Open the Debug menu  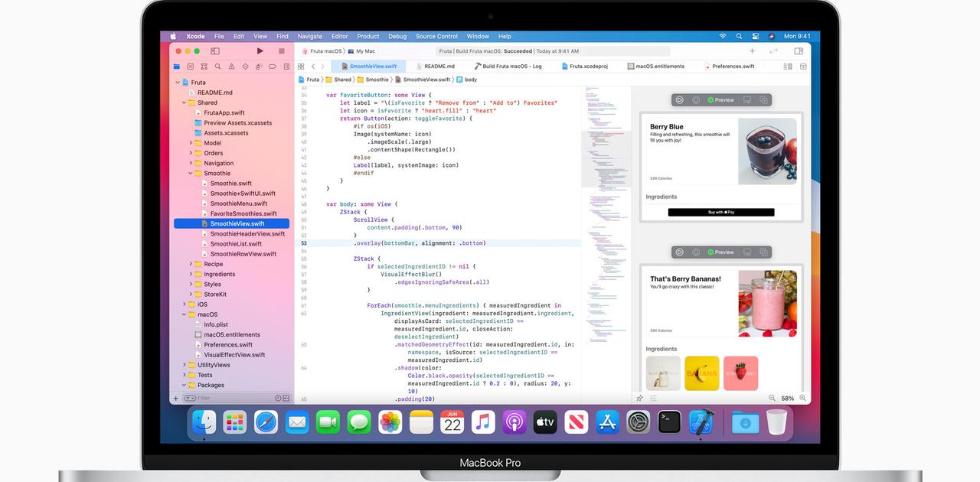point(397,36)
